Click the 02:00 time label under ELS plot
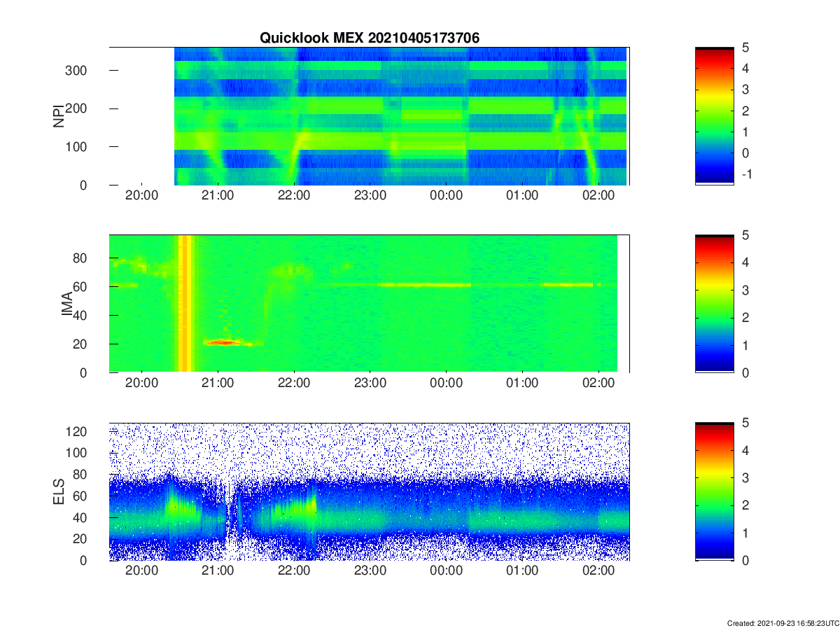The image size is (840, 630). (599, 571)
